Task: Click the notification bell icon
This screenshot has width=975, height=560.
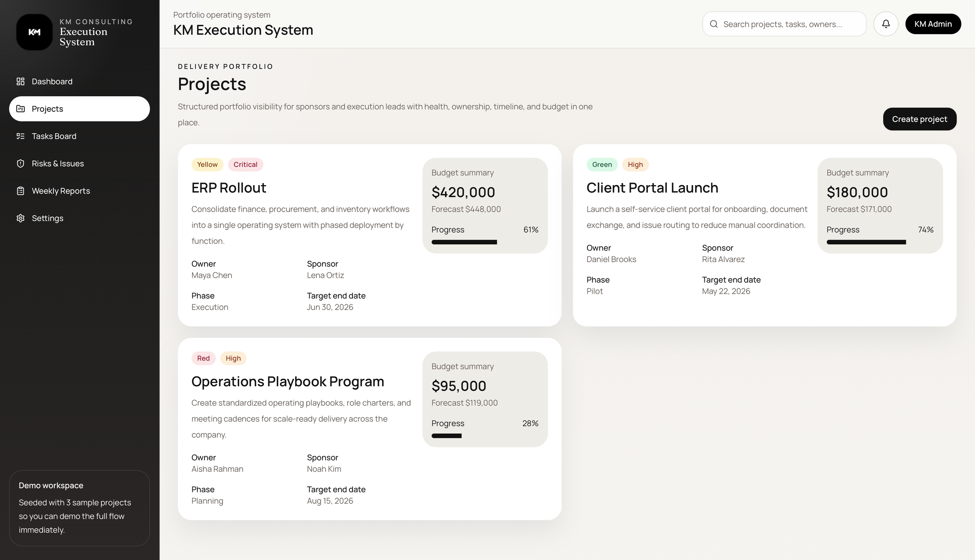Action: (x=886, y=24)
